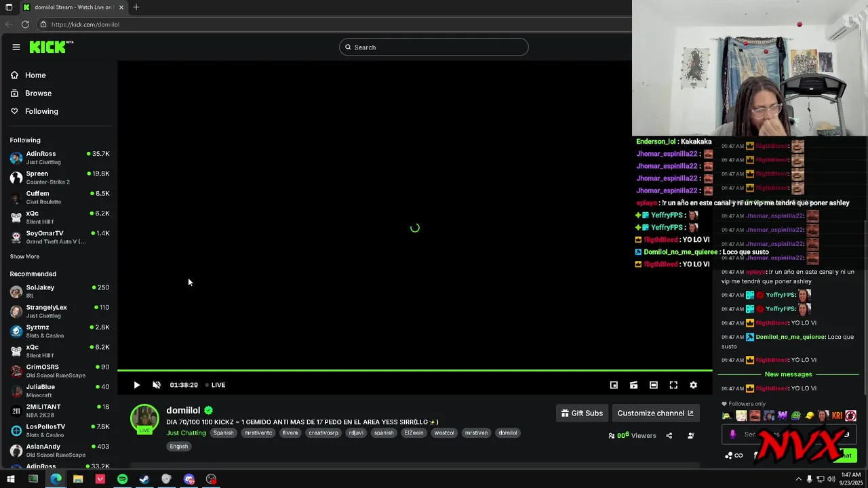Select the domiilol Stream browser tab
This screenshot has height=488, width=868.
click(73, 7)
